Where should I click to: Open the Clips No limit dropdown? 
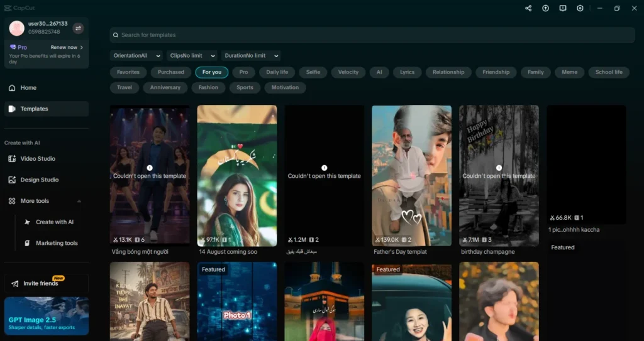(x=192, y=56)
